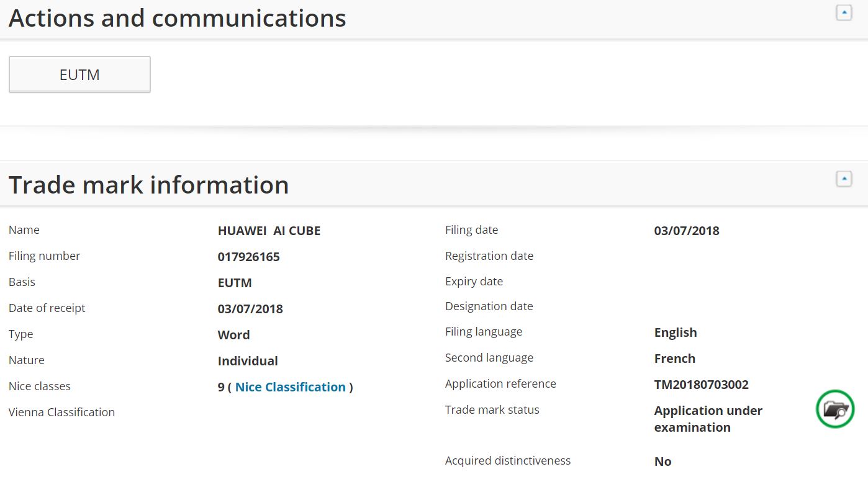868x477 pixels.
Task: Collapse the Actions and communications section
Action: click(844, 12)
